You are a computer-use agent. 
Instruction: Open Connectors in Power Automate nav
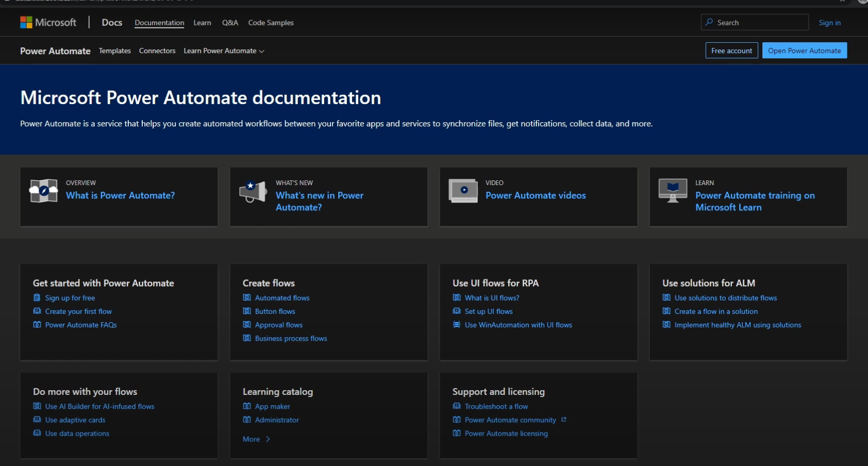(x=157, y=51)
